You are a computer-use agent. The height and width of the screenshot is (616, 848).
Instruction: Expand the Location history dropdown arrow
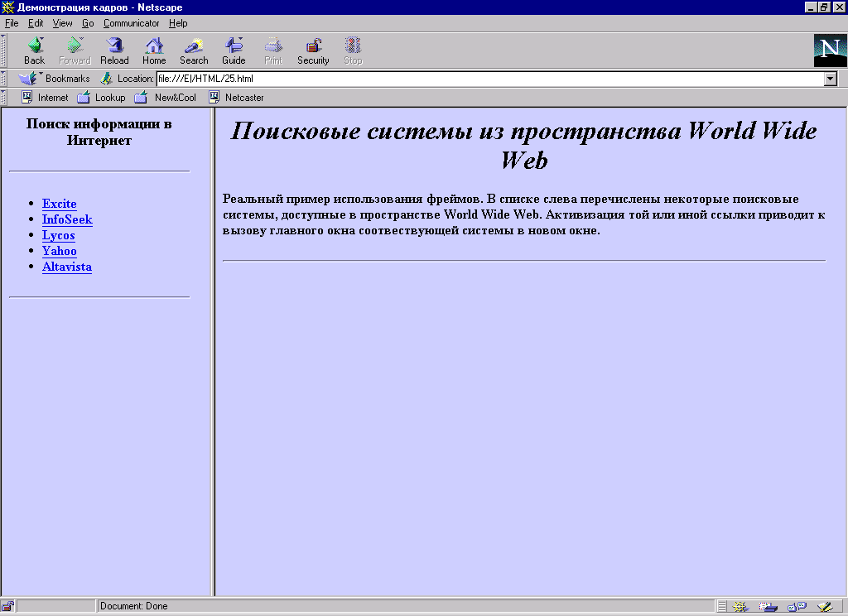click(x=831, y=79)
